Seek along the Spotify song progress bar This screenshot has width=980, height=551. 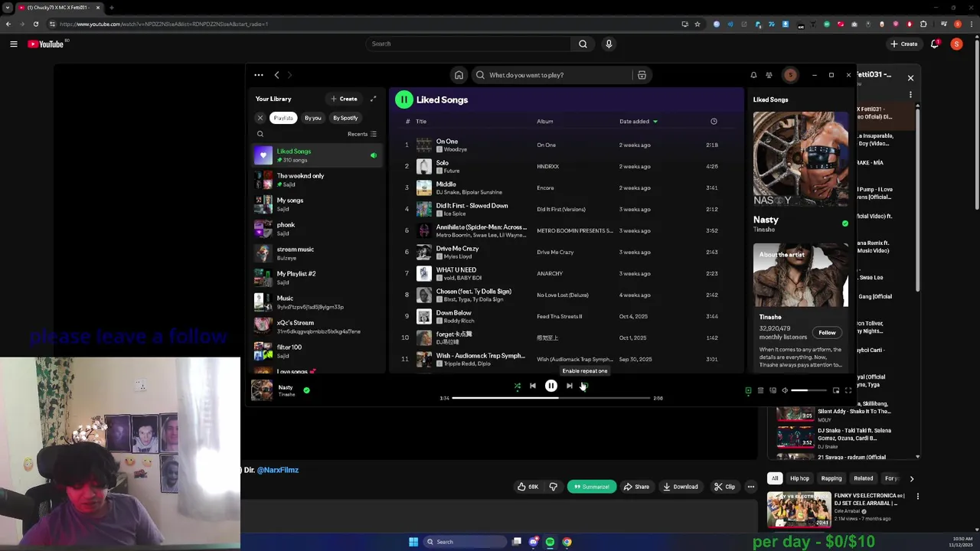(x=551, y=398)
